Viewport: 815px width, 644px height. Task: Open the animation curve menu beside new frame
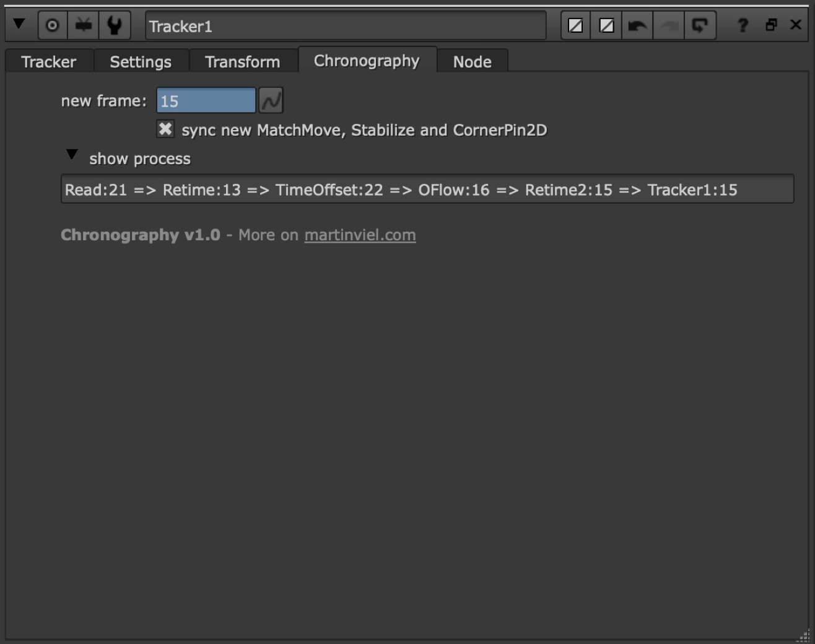271,101
